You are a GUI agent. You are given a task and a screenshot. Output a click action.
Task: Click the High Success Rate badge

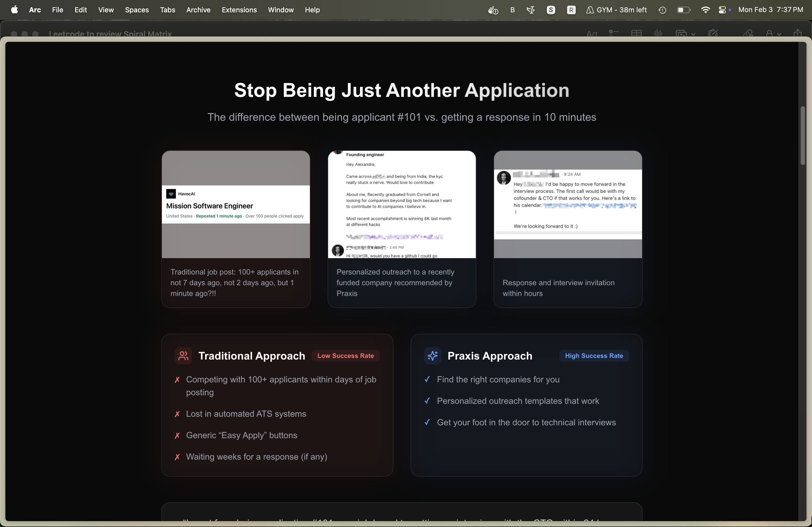pyautogui.click(x=594, y=356)
